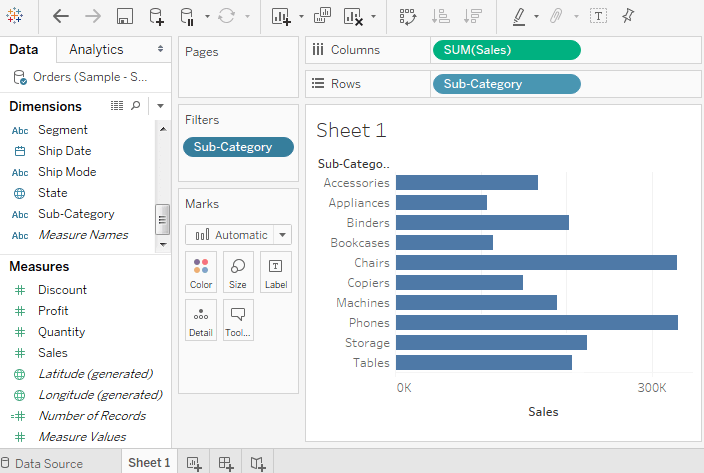Click the Undo back arrow

61,17
